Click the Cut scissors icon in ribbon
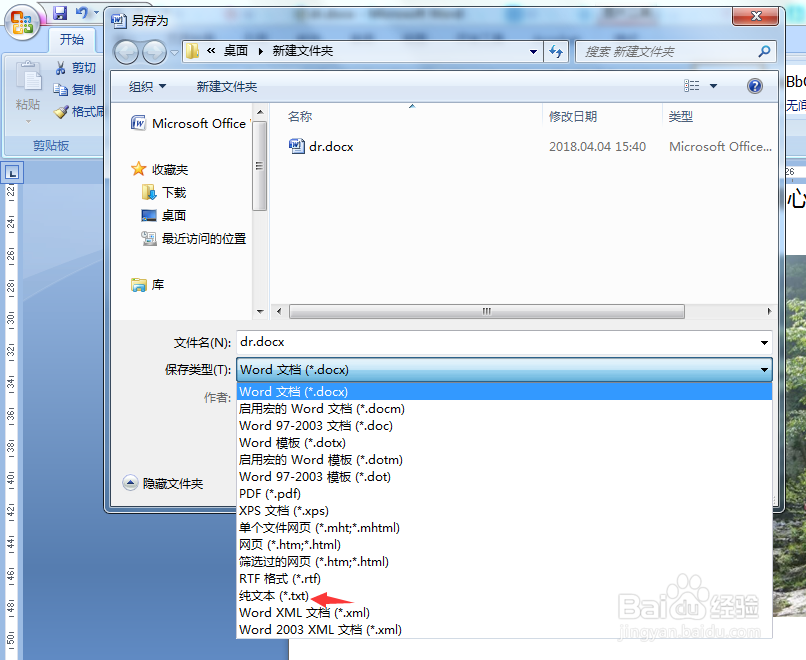Screen dimensions: 806x660 [60, 68]
